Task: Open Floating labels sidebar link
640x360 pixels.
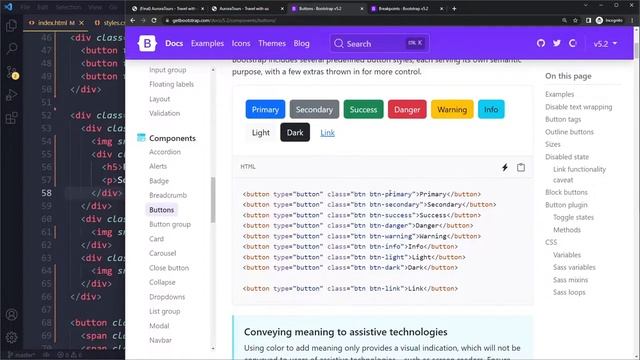Action: point(171,84)
